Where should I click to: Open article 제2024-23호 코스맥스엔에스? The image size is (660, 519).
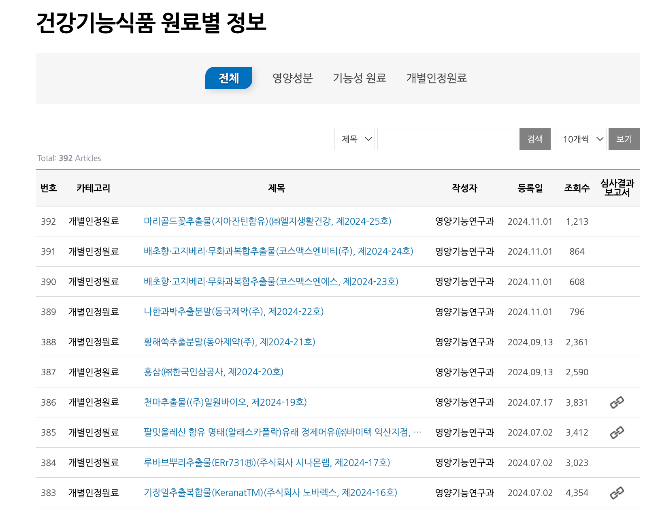[271, 282]
